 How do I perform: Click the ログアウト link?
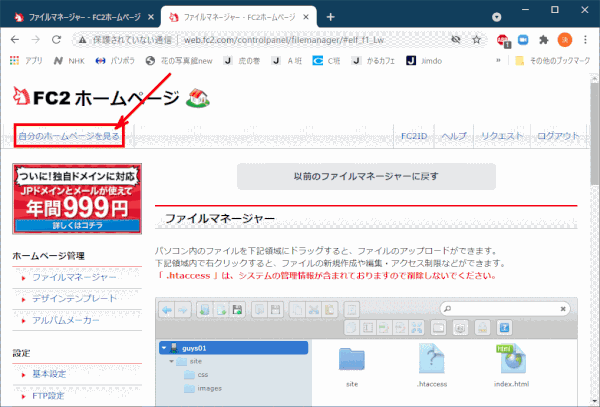tap(558, 136)
